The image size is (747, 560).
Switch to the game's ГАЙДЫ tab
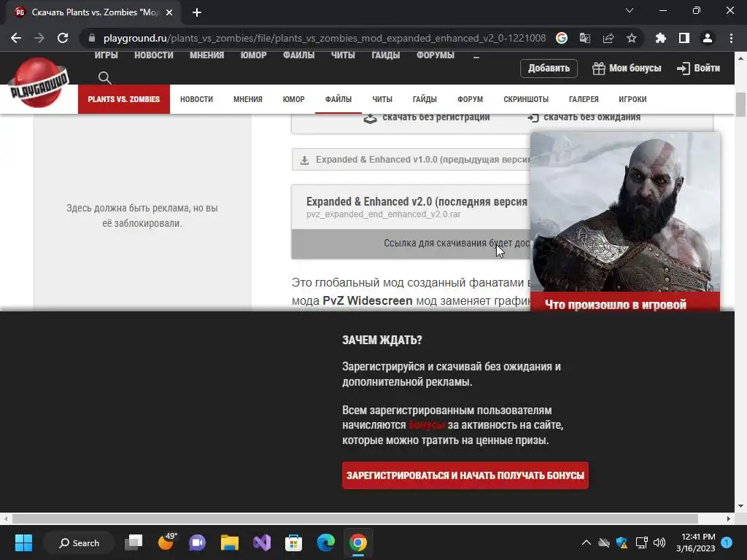pyautogui.click(x=425, y=99)
